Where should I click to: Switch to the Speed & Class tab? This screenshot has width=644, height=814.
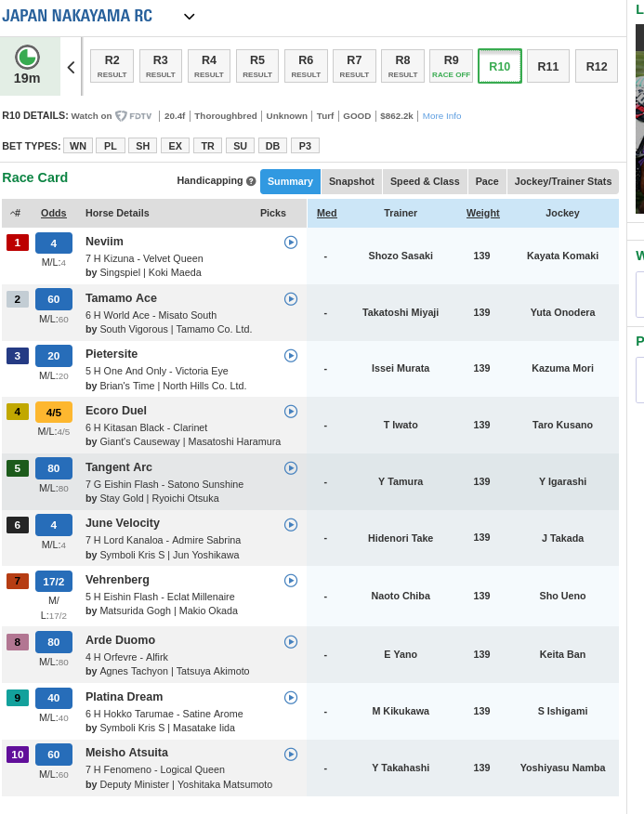click(425, 182)
